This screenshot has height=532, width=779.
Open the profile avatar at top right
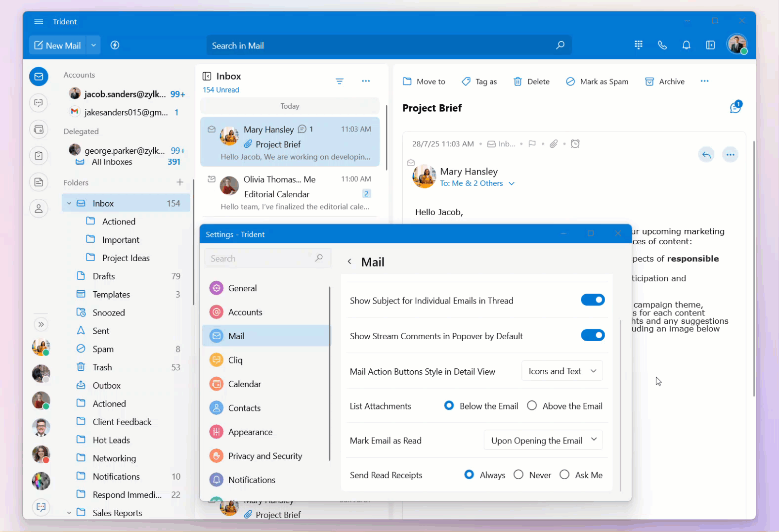[737, 44]
